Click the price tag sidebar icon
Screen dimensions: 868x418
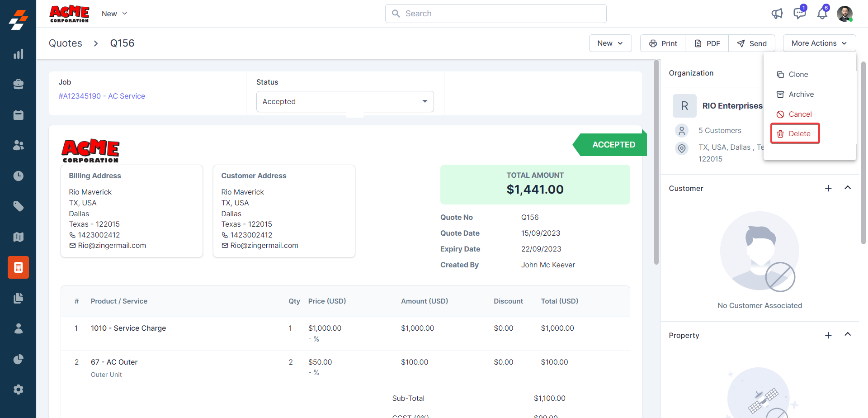18,206
